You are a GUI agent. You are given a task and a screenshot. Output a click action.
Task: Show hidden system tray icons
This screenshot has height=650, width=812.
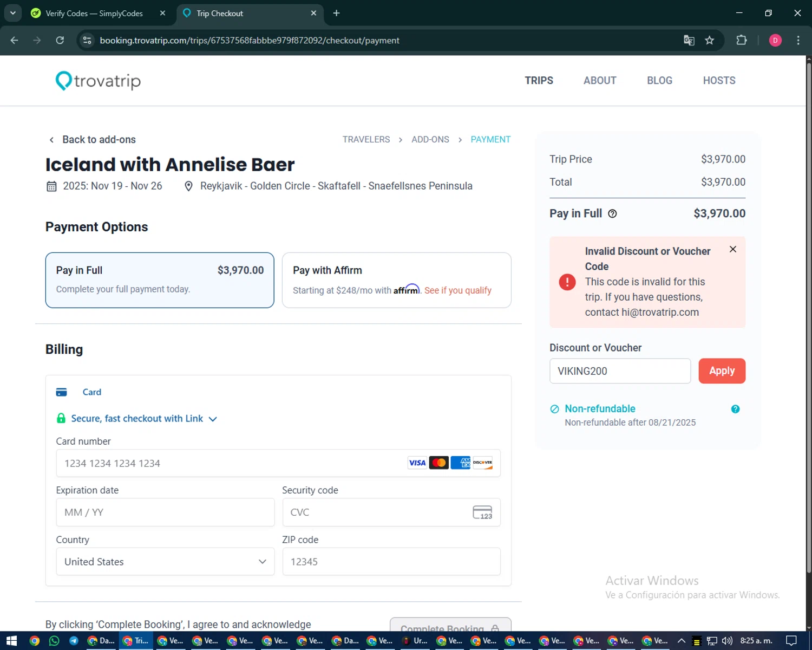pyautogui.click(x=682, y=641)
